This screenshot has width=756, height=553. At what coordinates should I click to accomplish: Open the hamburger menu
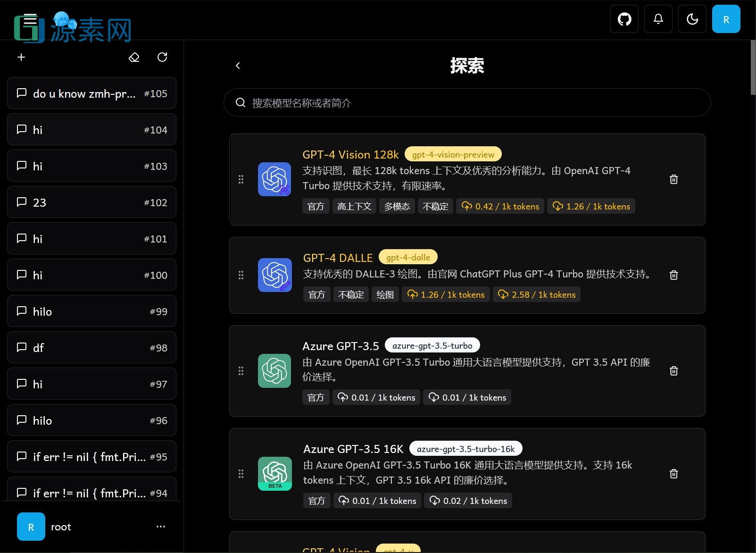pyautogui.click(x=29, y=20)
